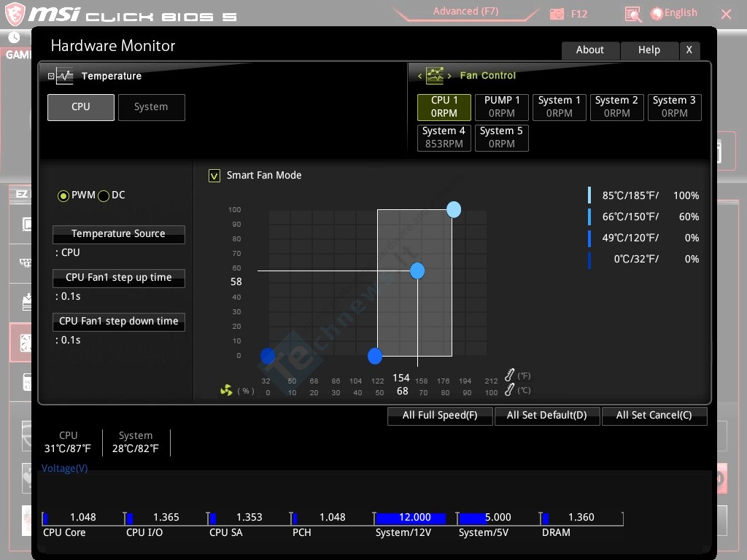Open CPU Fan1 step up time setting
Screen dimensions: 747x560
[118, 278]
